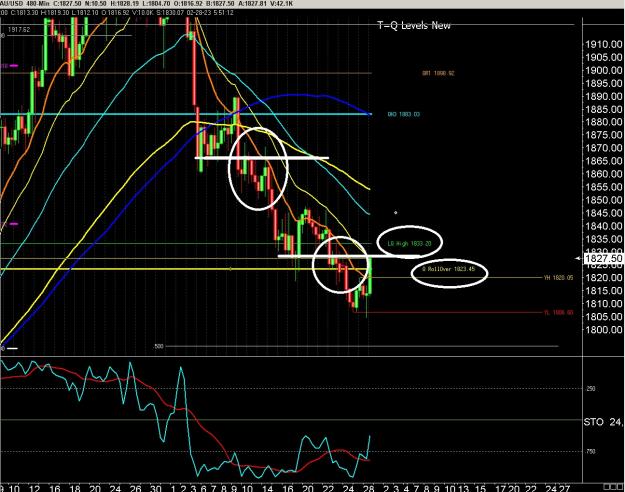This screenshot has height=492, width=625.
Task: Click the 1850.00 price axis label
Action: click(603, 200)
